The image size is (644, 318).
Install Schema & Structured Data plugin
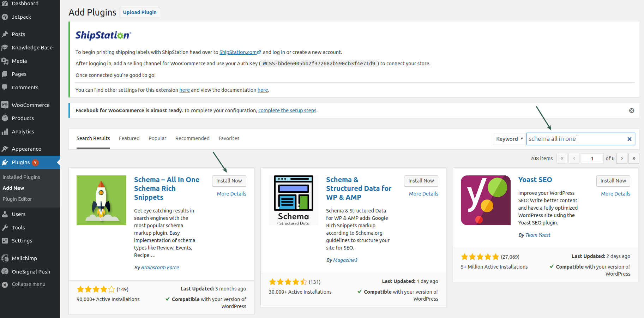tap(421, 181)
